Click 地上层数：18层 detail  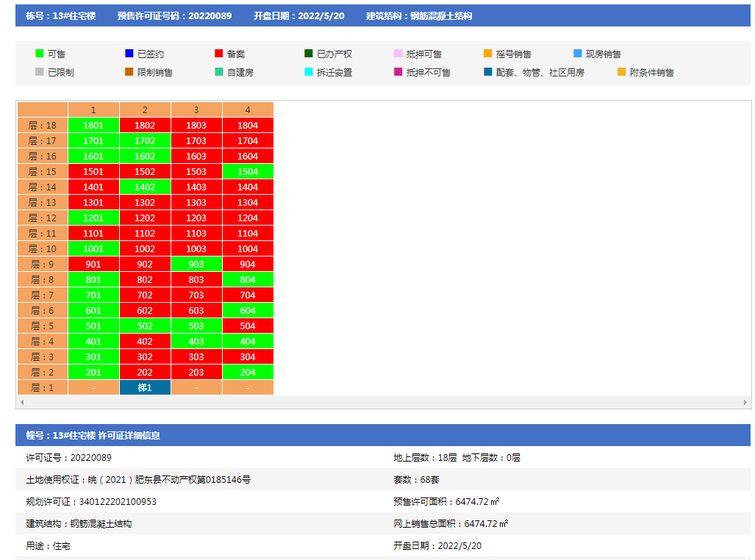[425, 457]
